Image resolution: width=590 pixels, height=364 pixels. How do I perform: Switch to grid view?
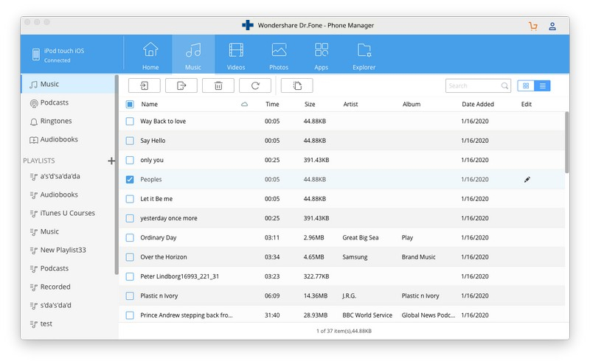526,85
